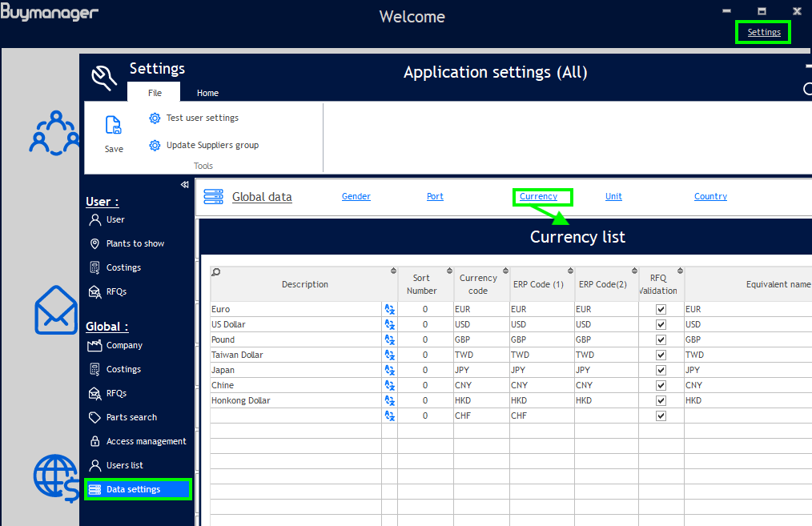
Task: Switch to the Home ribbon tab
Action: point(207,93)
